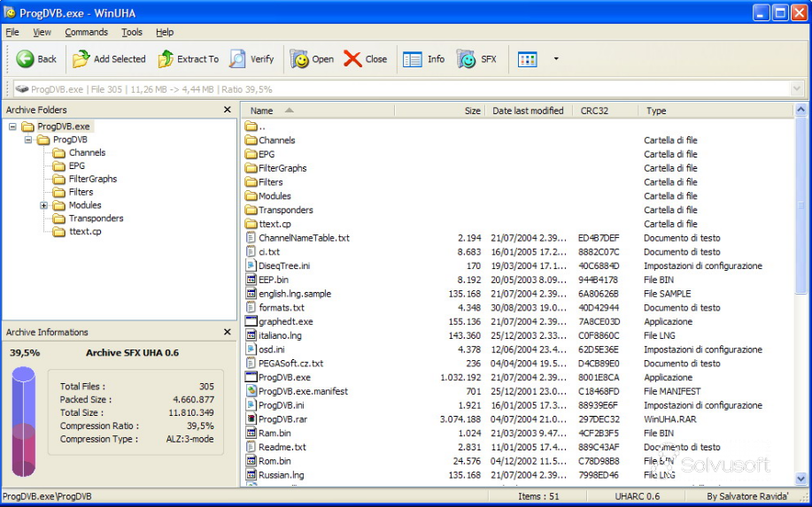Select Channels folder in the tree

[87, 152]
